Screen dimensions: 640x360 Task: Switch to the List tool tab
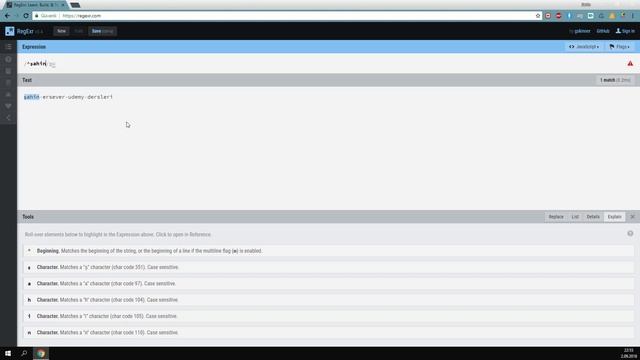(575, 217)
